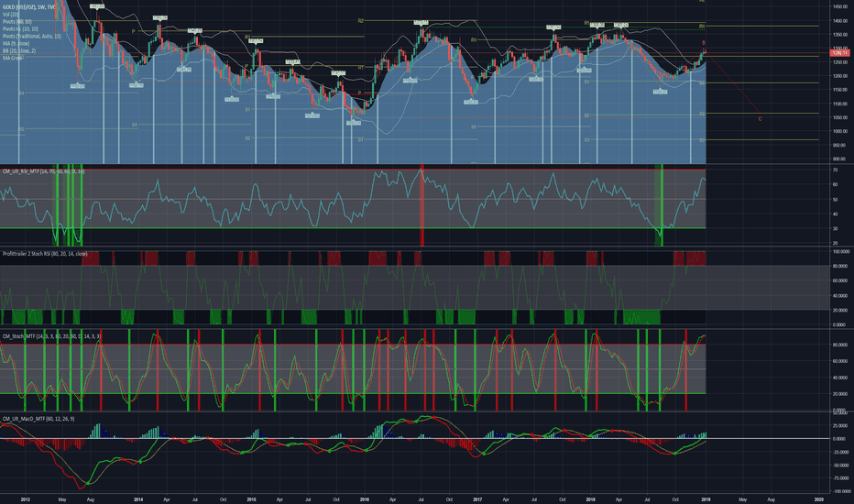The width and height of the screenshot is (854, 504).
Task: Select the BB (20, close, 2) label
Action: pyautogui.click(x=19, y=50)
